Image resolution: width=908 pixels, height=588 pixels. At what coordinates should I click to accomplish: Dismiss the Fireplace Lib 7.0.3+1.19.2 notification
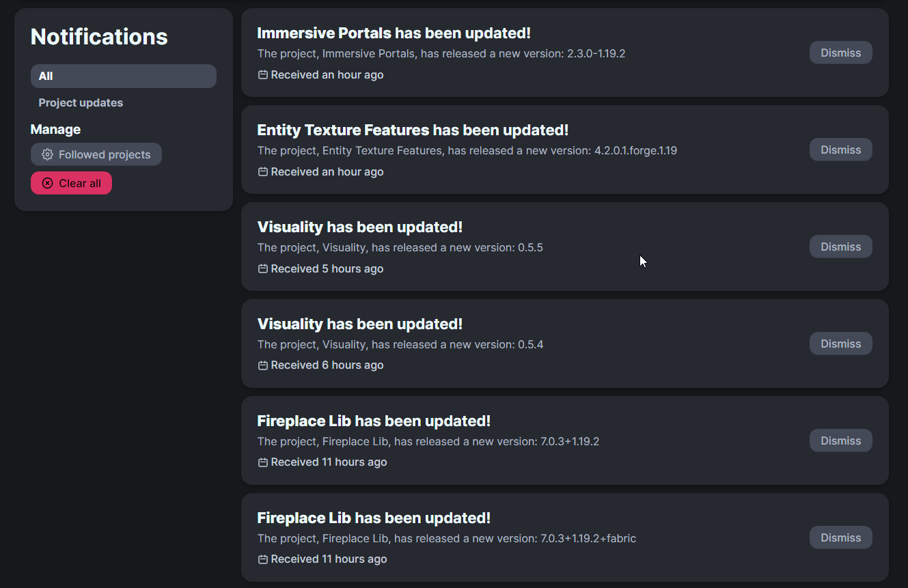click(x=840, y=440)
